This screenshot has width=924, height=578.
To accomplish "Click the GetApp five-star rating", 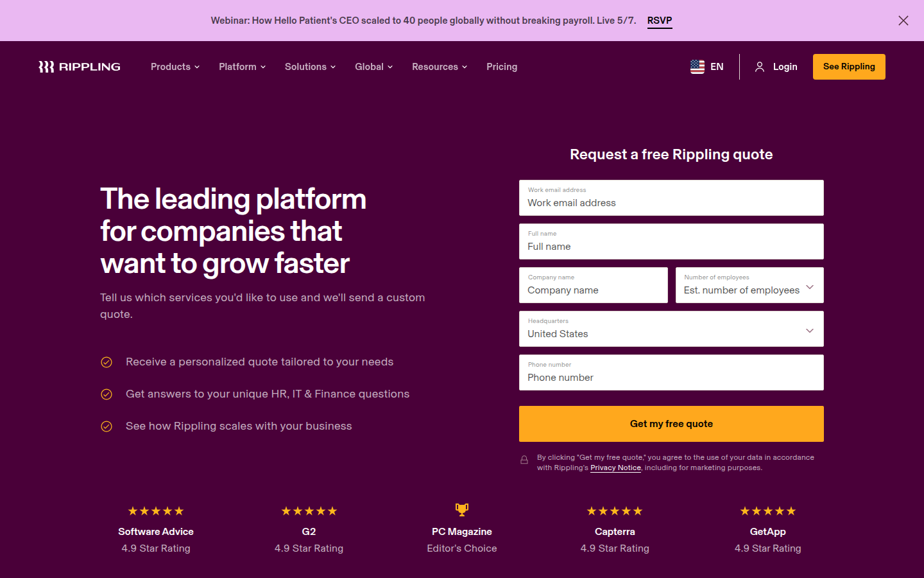I will point(768,511).
